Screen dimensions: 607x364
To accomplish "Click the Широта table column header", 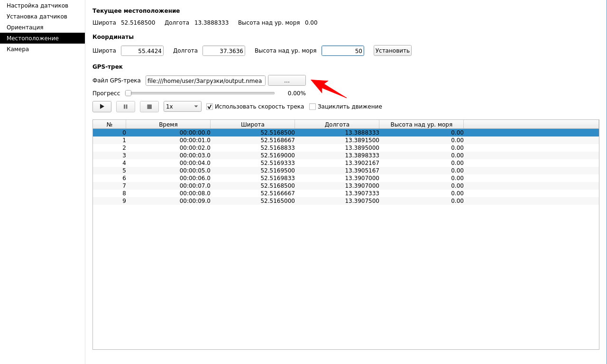I will [x=253, y=125].
